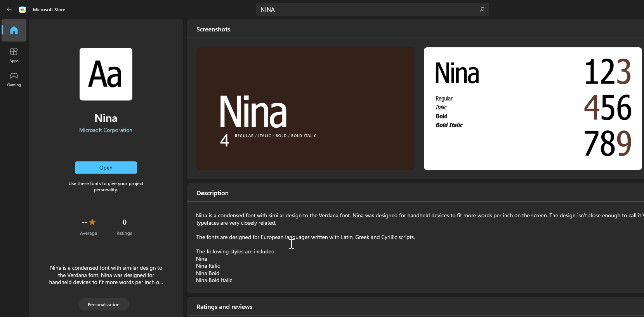
Task: Click the Nina app title text
Action: point(106,118)
